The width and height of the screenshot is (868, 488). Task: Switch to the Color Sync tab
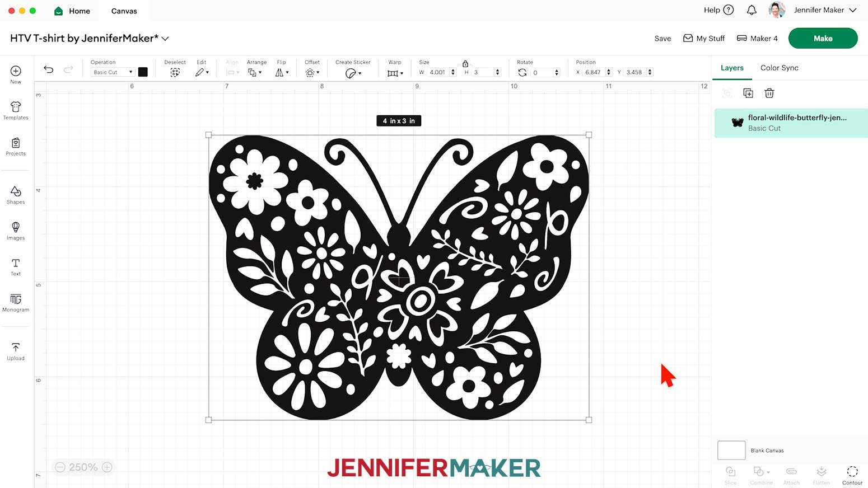coord(779,68)
